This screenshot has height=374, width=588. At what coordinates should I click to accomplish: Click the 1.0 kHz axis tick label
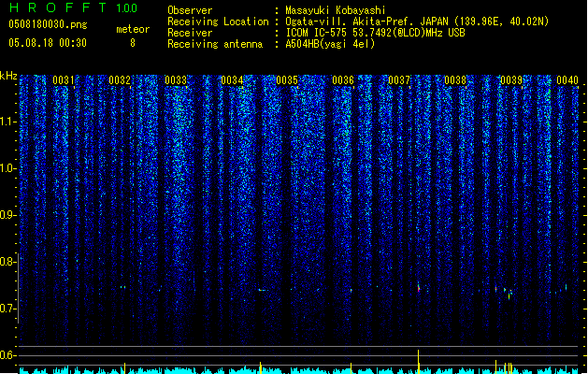(7, 168)
